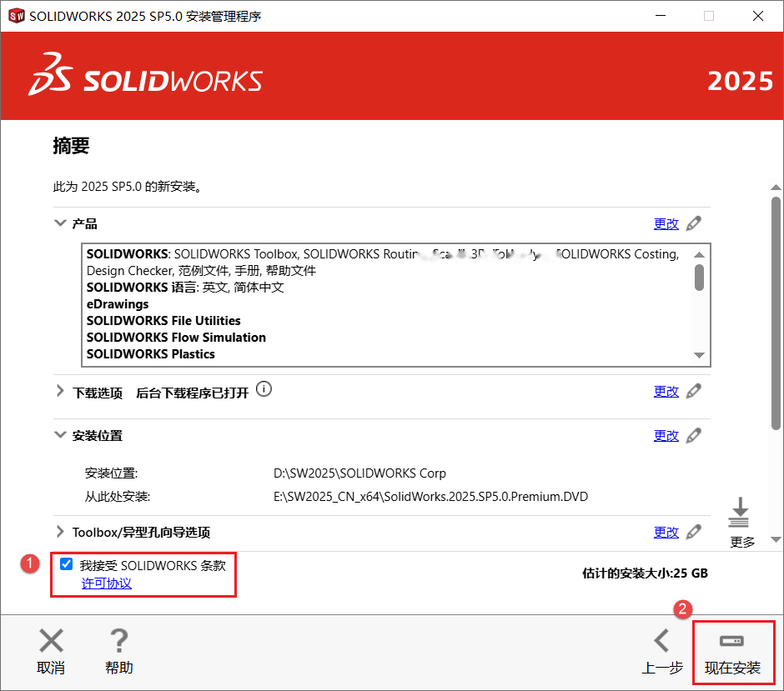This screenshot has width=784, height=691.
Task: Expand the 下载选项 section
Action: (x=60, y=391)
